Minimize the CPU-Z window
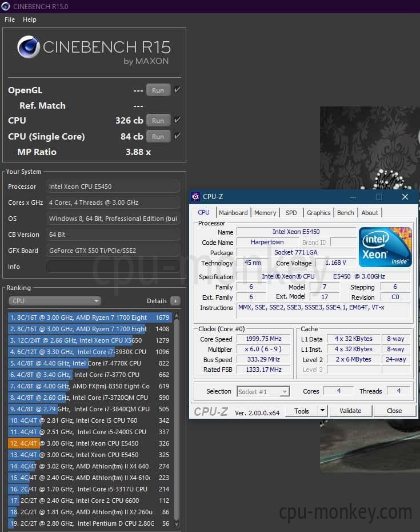The image size is (420, 532). pos(353,197)
